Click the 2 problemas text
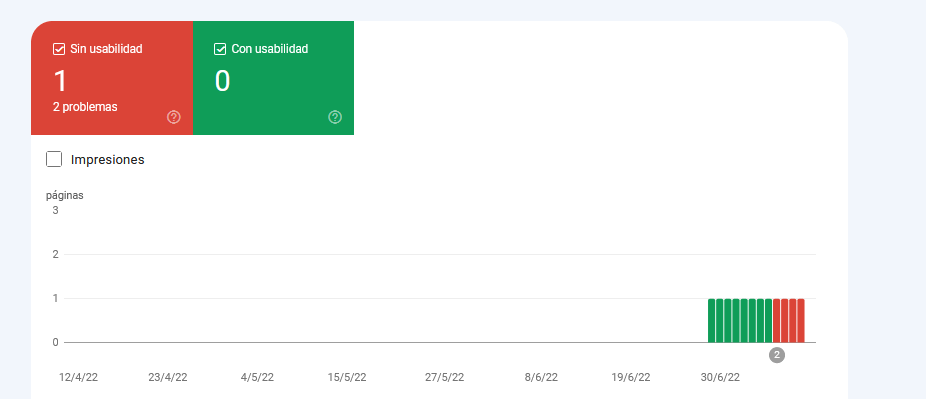The height and width of the screenshot is (399, 926). 85,107
